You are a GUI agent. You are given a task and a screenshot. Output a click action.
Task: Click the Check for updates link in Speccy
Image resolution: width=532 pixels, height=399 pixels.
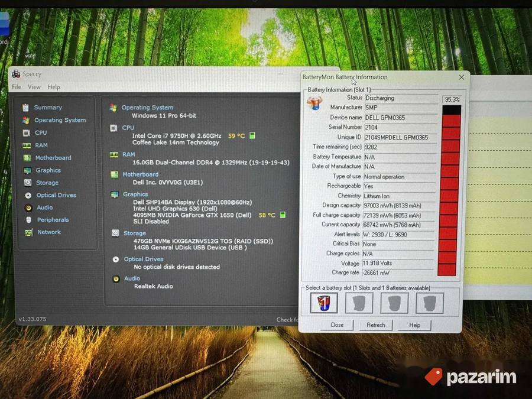(288, 320)
